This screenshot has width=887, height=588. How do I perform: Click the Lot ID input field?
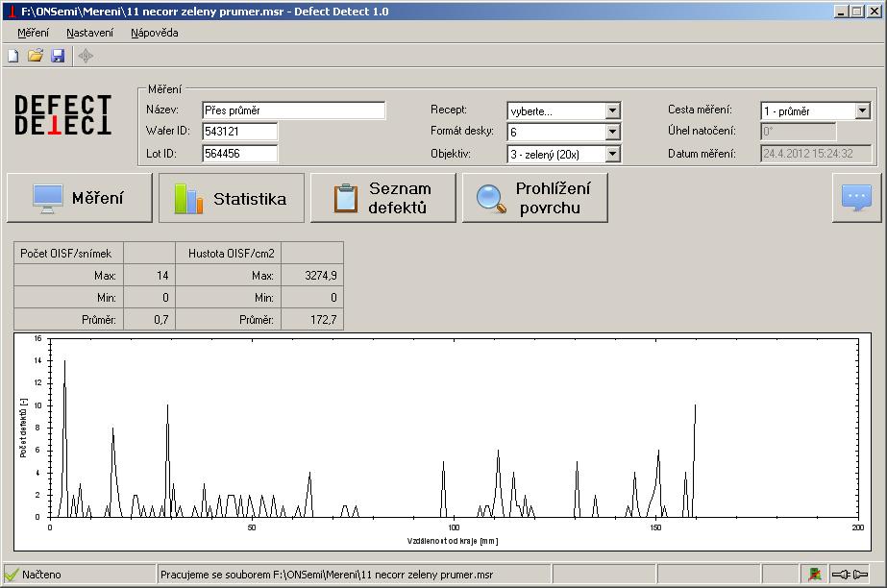point(240,153)
